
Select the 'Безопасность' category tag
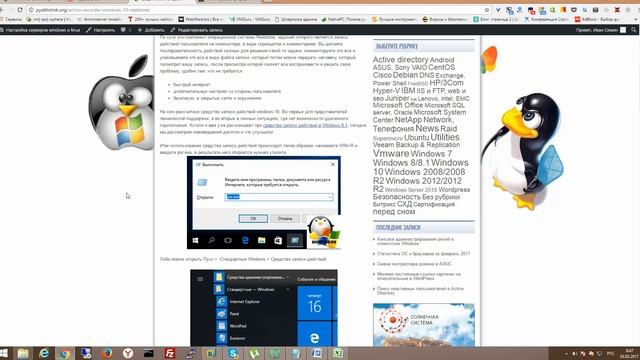point(396,197)
